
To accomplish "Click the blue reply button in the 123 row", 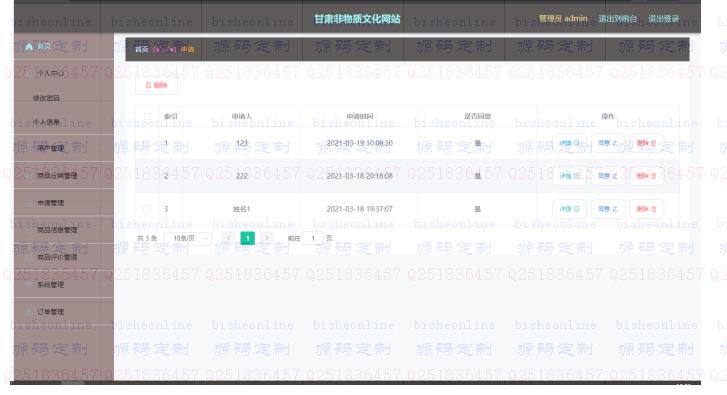I will point(608,143).
